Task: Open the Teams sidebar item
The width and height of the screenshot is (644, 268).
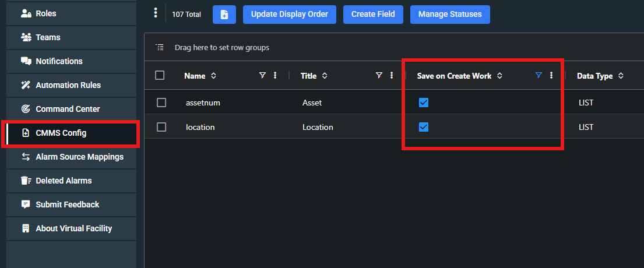Action: tap(71, 37)
